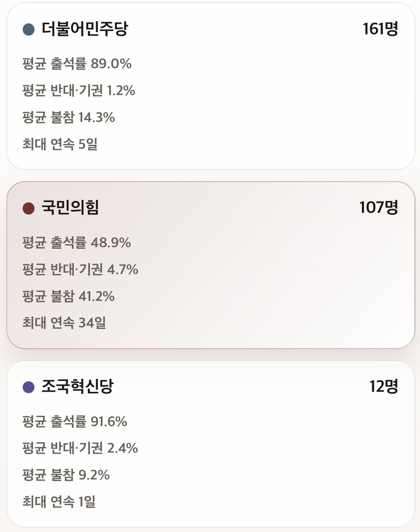Open the 더불어민주당 party title
The image size is (420, 532).
85,29
